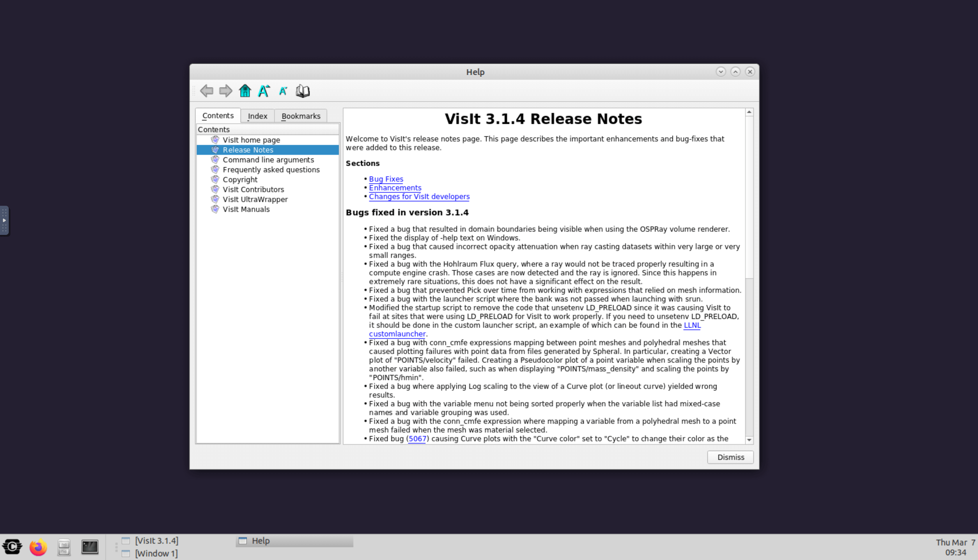This screenshot has width=978, height=560.
Task: Open Command line arguments topic
Action: [268, 160]
